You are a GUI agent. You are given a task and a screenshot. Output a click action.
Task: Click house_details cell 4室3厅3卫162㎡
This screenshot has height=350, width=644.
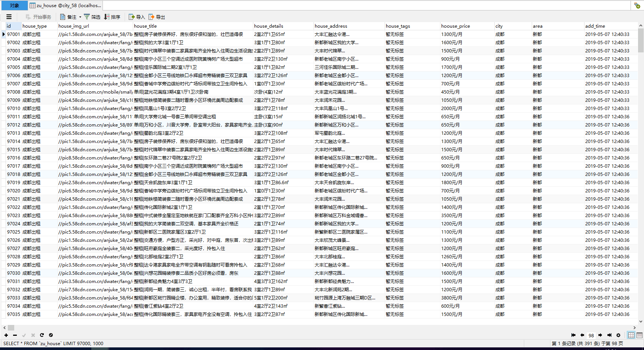(x=283, y=281)
